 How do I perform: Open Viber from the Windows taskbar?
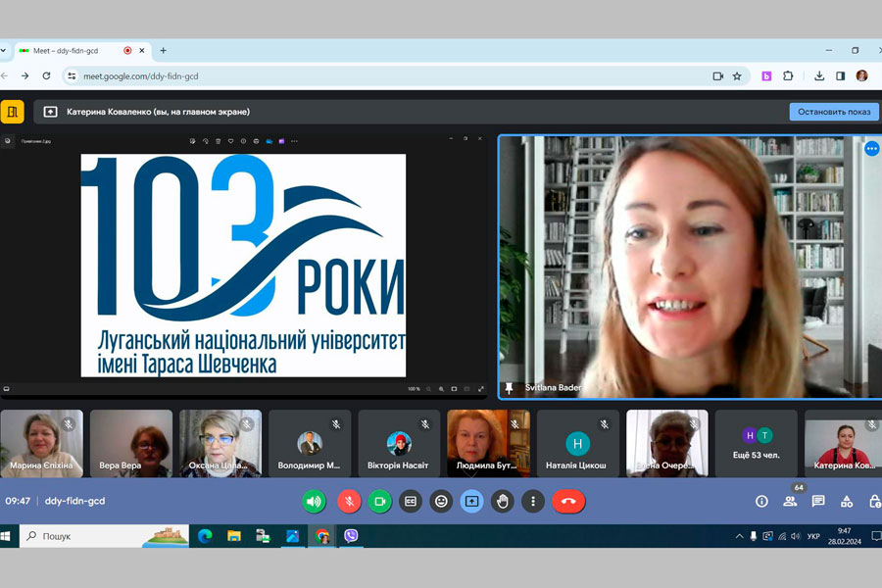point(351,536)
